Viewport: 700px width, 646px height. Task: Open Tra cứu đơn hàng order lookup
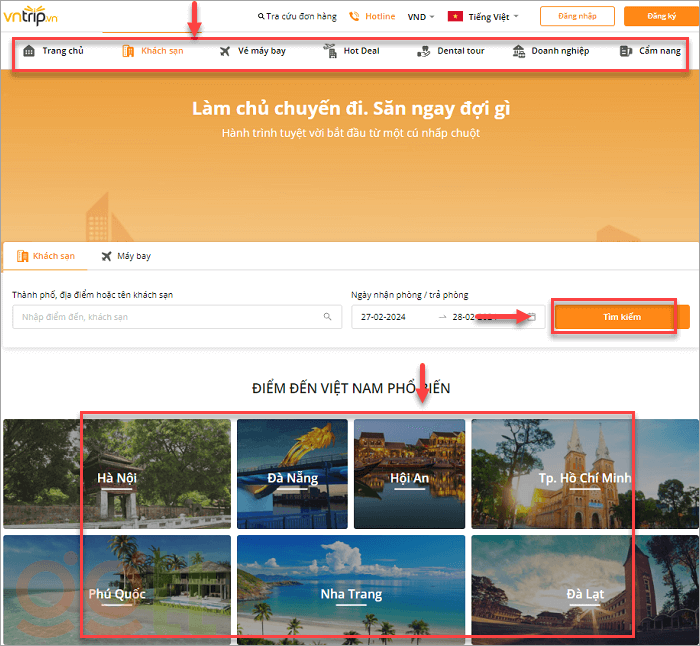[297, 17]
